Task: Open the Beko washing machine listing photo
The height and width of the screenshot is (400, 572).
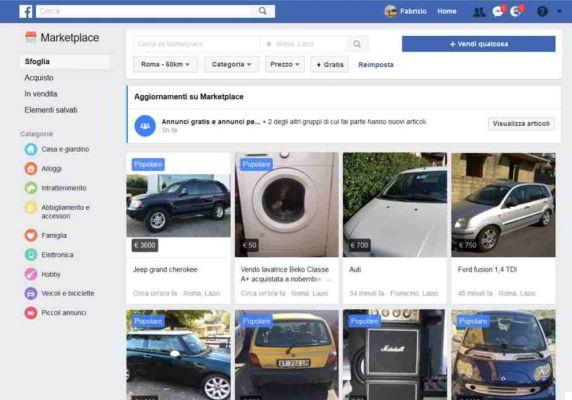Action: 287,205
